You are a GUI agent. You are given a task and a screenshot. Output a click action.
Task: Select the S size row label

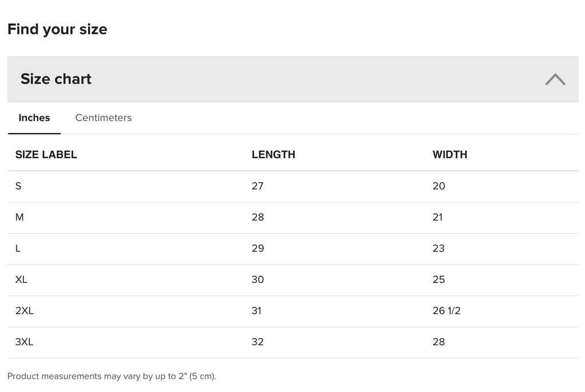[x=19, y=186]
